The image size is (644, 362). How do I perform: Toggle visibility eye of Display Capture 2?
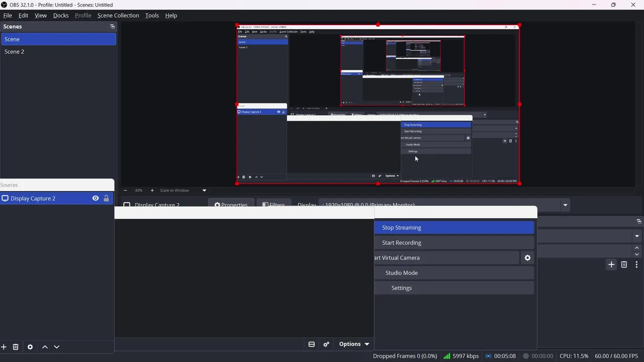coord(96,198)
